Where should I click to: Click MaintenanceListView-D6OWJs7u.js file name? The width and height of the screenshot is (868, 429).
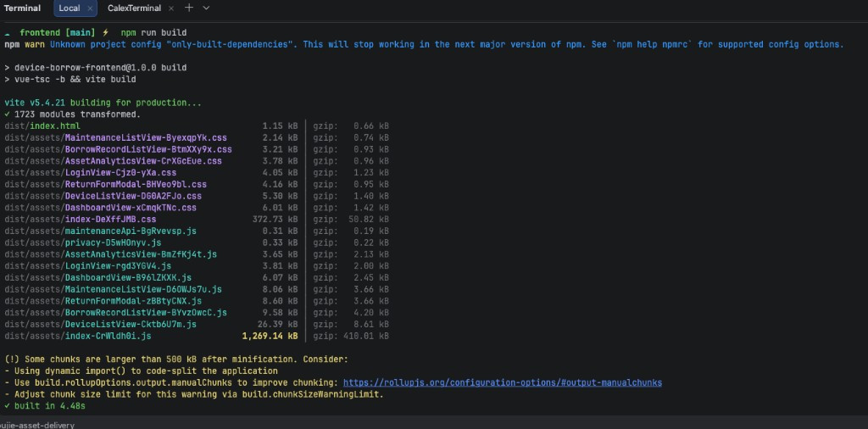click(143, 289)
